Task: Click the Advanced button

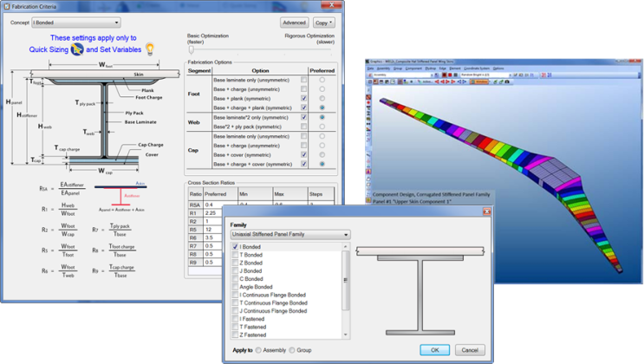Action: [294, 23]
